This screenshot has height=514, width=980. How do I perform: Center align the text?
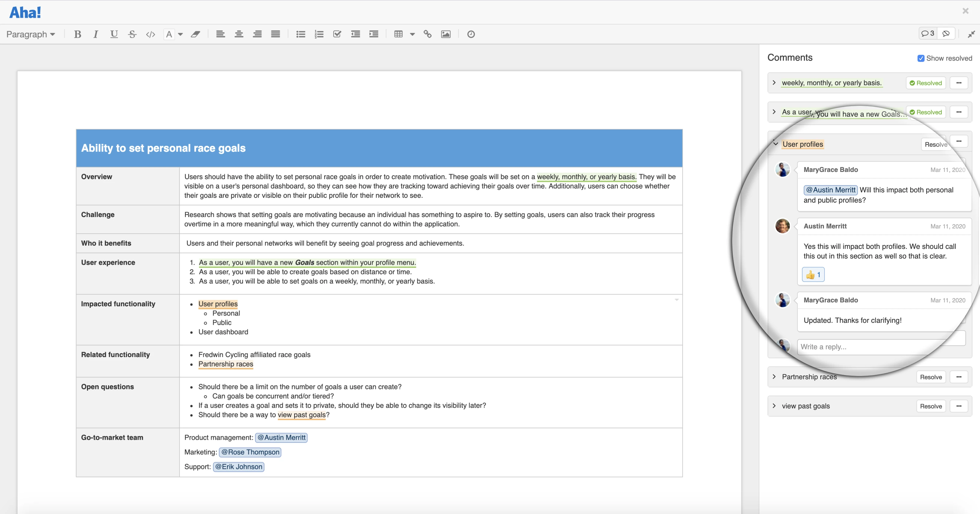(239, 34)
